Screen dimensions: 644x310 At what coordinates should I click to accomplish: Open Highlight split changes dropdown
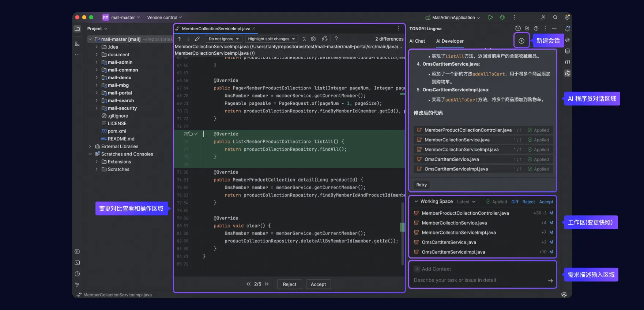(271, 39)
